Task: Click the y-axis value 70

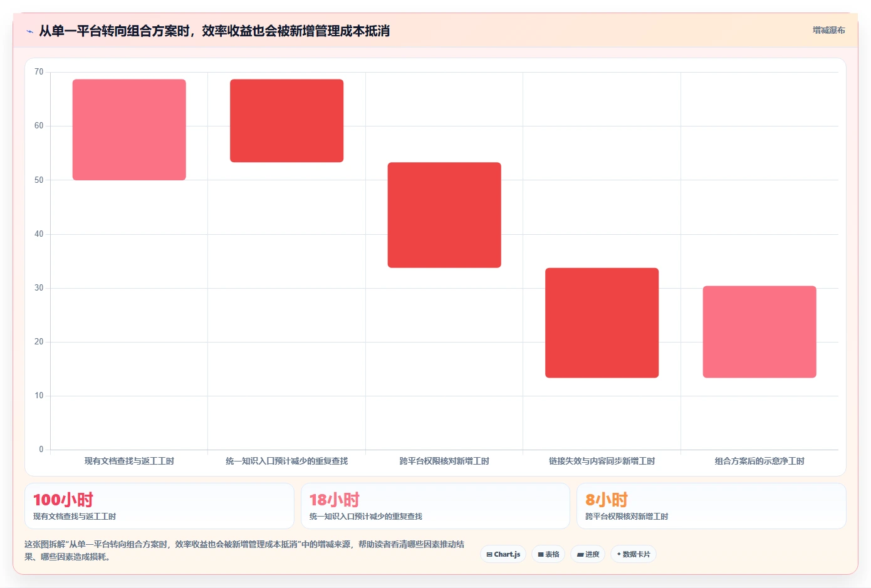Action: [39, 72]
